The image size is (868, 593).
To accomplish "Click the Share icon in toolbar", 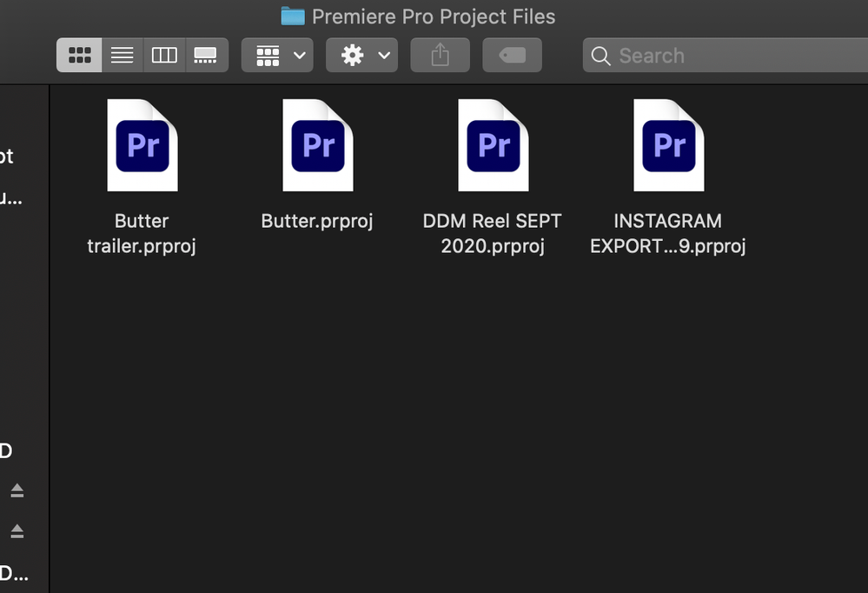I will [x=440, y=55].
